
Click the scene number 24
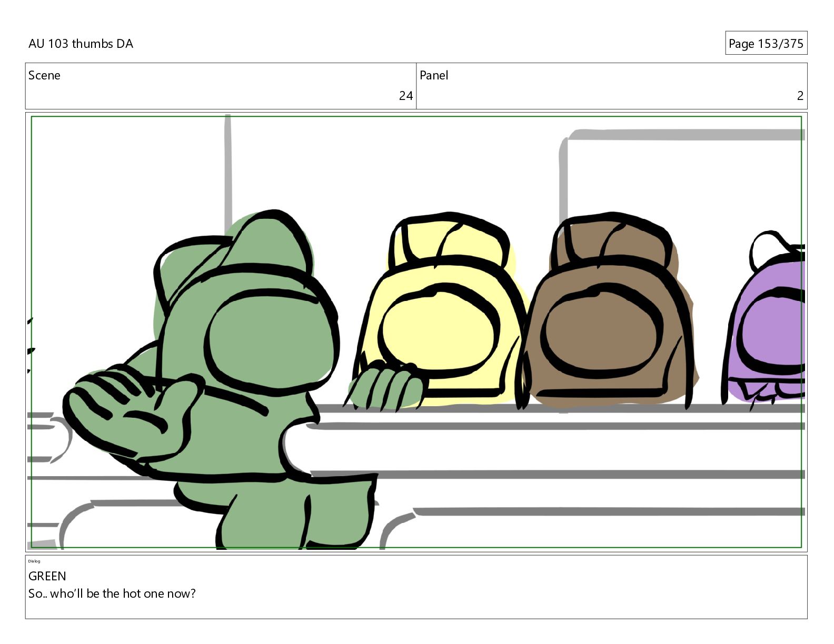(x=405, y=96)
